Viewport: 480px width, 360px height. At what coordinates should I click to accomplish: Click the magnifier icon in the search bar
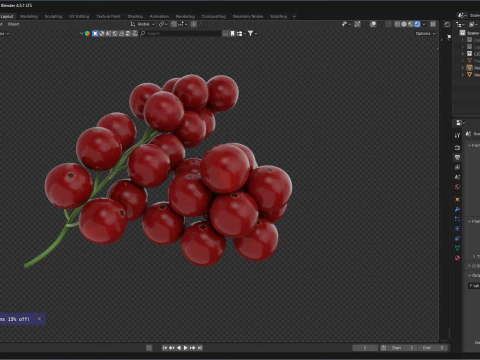[x=143, y=33]
